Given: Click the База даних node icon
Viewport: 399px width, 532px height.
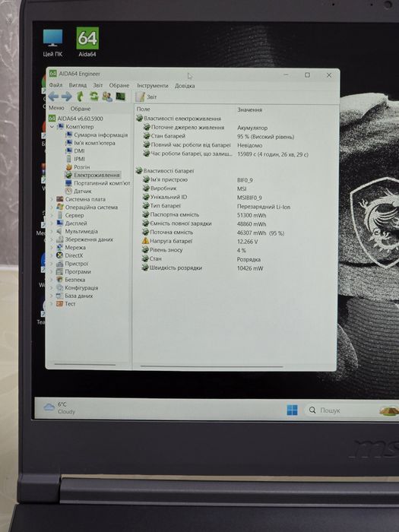Looking at the screenshot, I should [60, 296].
